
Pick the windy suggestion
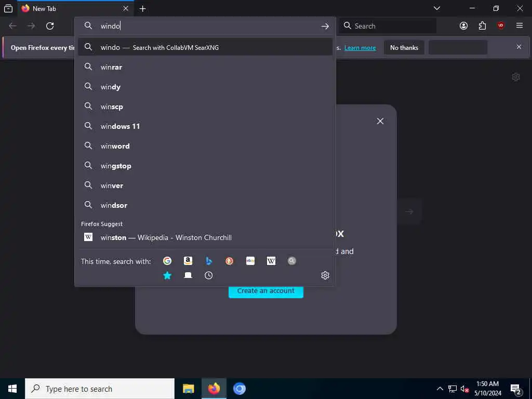[205, 87]
